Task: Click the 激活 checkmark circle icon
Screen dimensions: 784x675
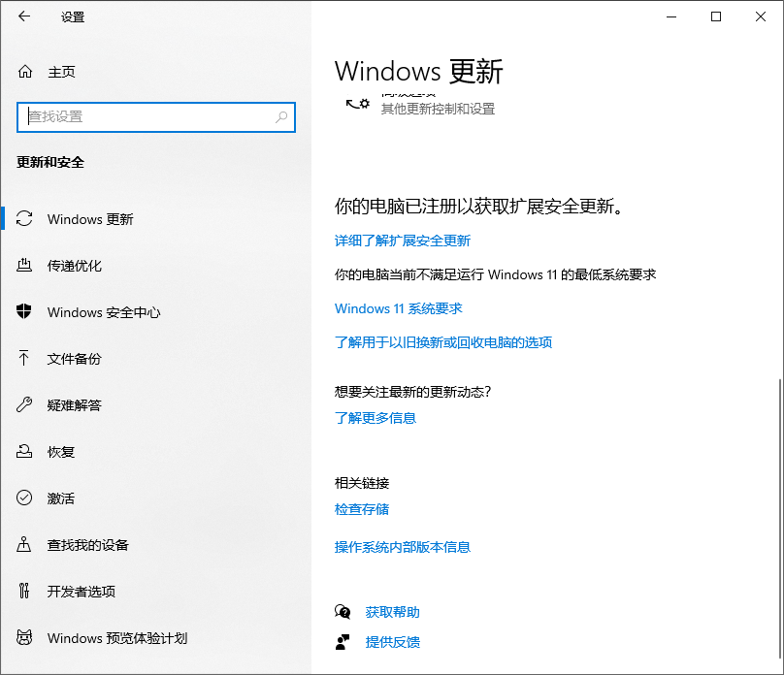Action: click(24, 498)
